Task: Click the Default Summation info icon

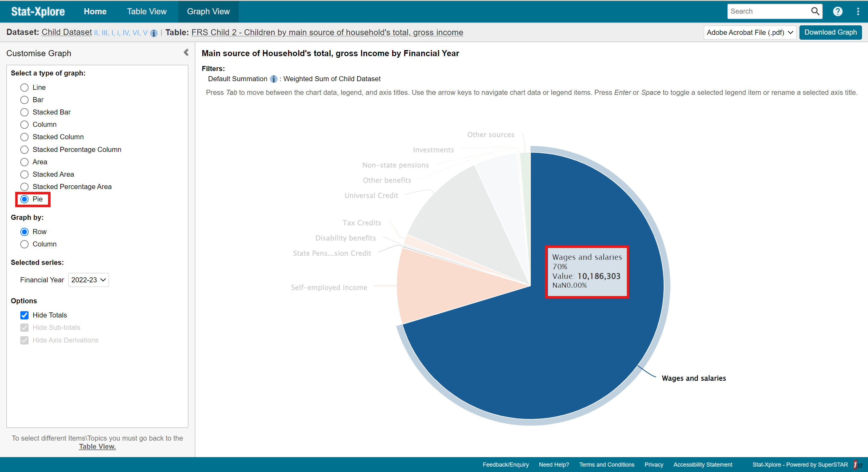Action: pyautogui.click(x=273, y=79)
